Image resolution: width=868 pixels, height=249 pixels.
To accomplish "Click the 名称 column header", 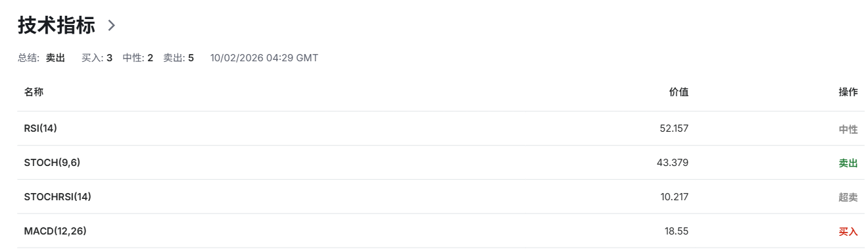I will pos(34,92).
